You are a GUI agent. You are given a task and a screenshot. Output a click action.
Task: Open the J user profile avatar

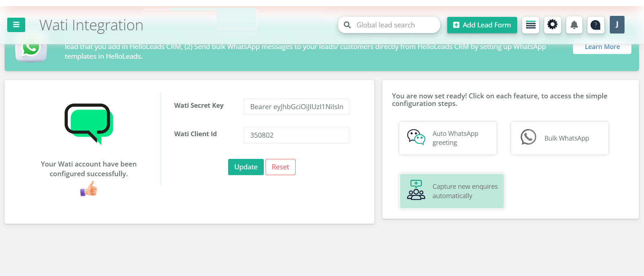pyautogui.click(x=617, y=25)
